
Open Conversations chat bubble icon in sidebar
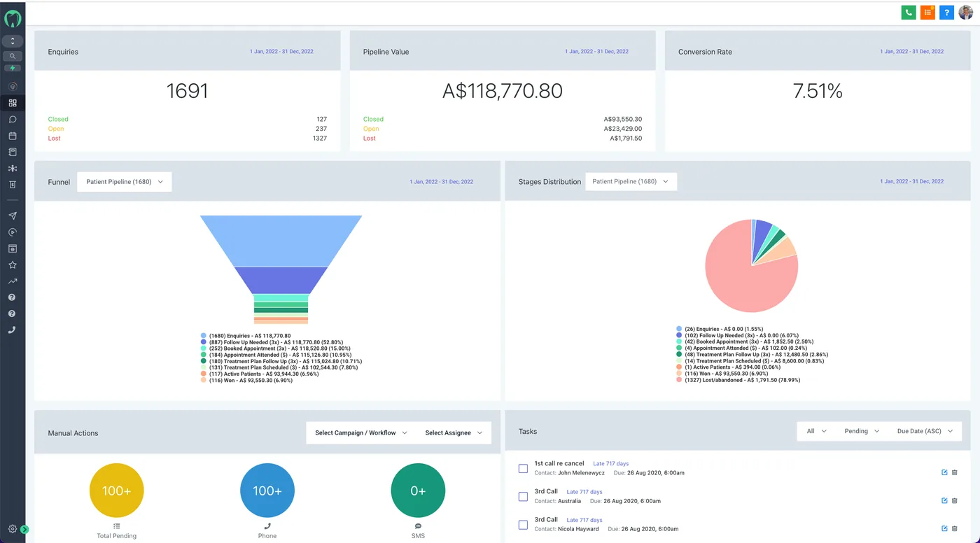[x=13, y=120]
